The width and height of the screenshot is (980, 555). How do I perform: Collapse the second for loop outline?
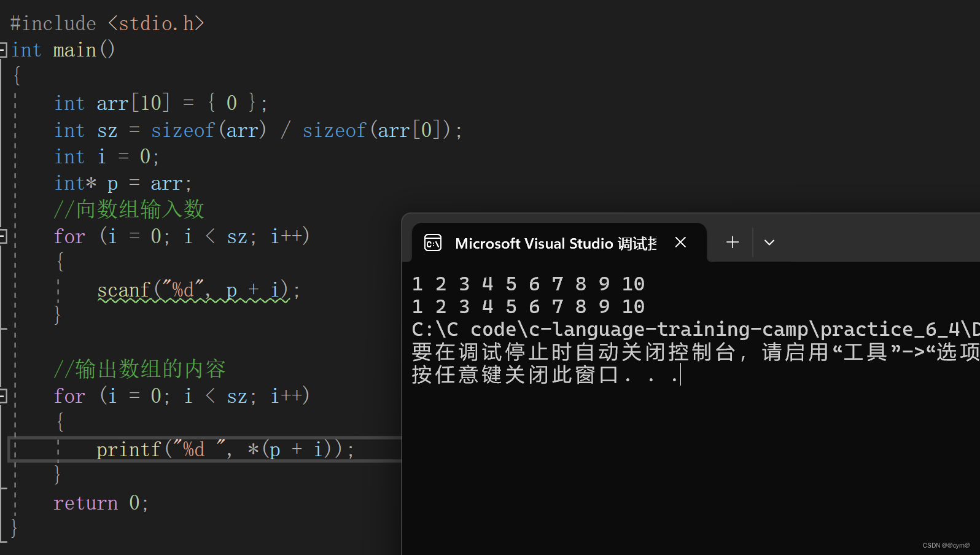tap(3, 395)
